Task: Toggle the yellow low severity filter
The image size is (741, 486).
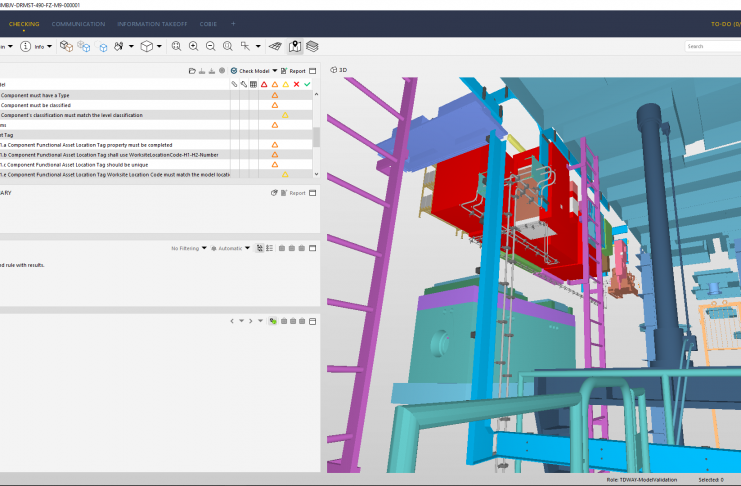Action: 285,84
